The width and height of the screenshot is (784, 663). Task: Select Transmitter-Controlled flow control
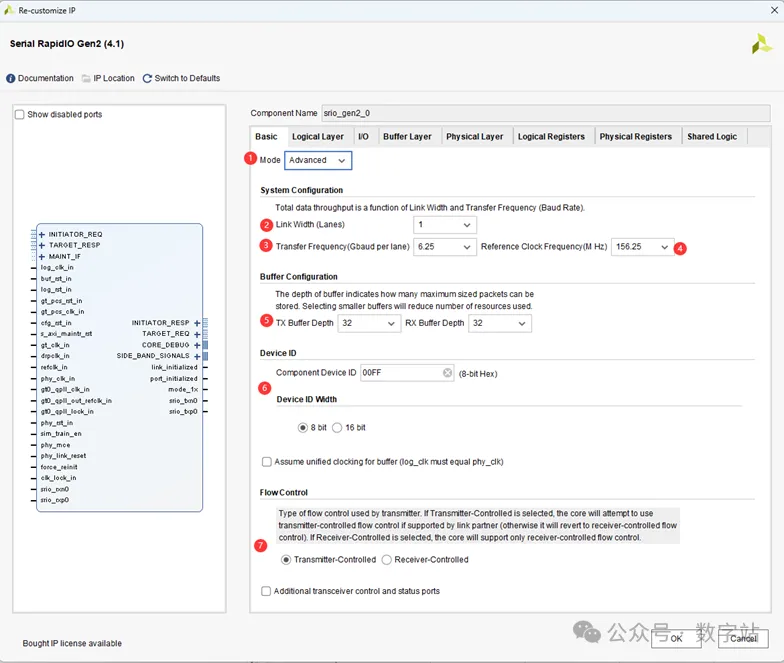pyautogui.click(x=286, y=560)
